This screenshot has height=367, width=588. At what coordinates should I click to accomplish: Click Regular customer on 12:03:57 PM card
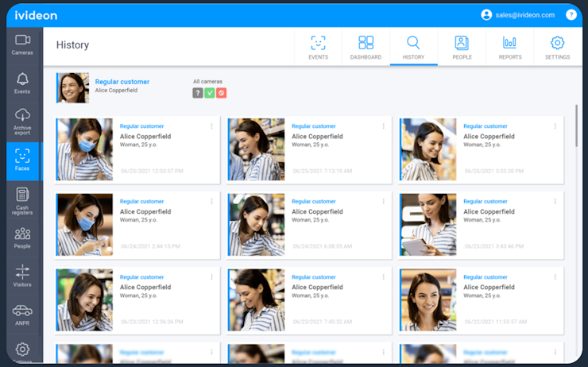[x=141, y=126]
